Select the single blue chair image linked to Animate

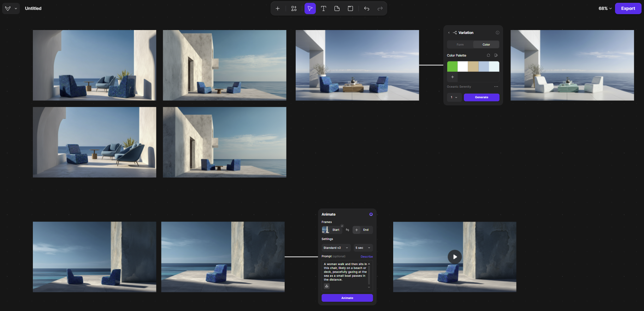pos(223,257)
